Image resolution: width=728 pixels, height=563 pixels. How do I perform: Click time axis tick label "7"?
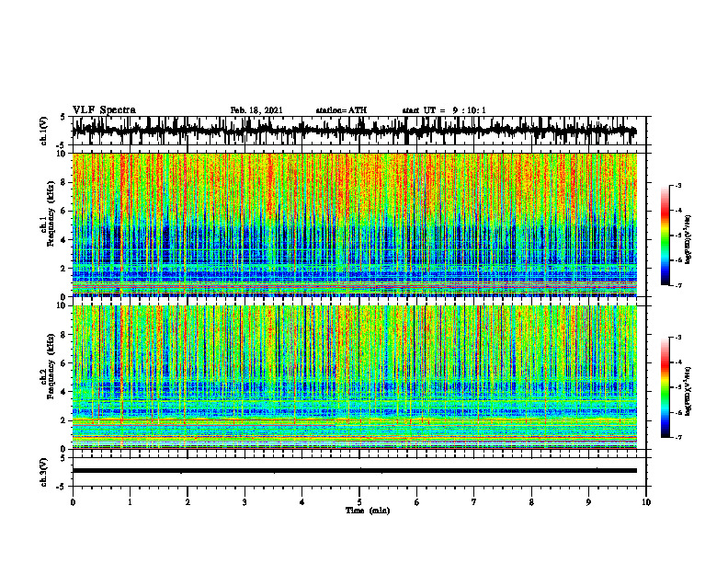click(x=474, y=502)
